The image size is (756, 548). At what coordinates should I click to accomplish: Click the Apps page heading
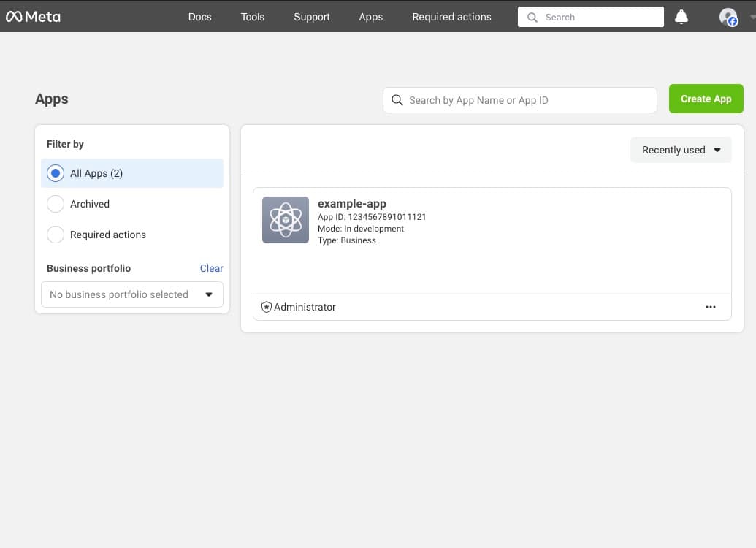point(52,99)
